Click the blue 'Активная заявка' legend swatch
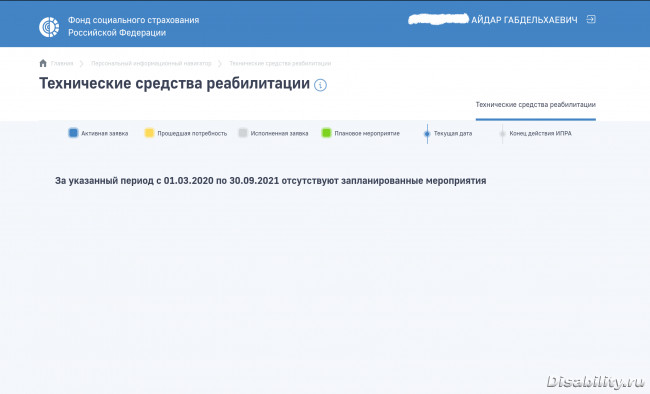This screenshot has height=394, width=650. [73, 133]
